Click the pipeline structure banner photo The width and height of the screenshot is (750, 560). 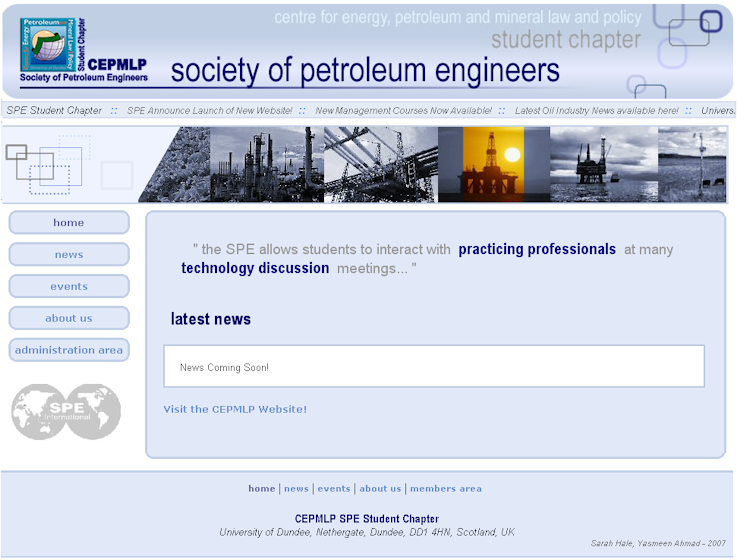pyautogui.click(x=381, y=165)
